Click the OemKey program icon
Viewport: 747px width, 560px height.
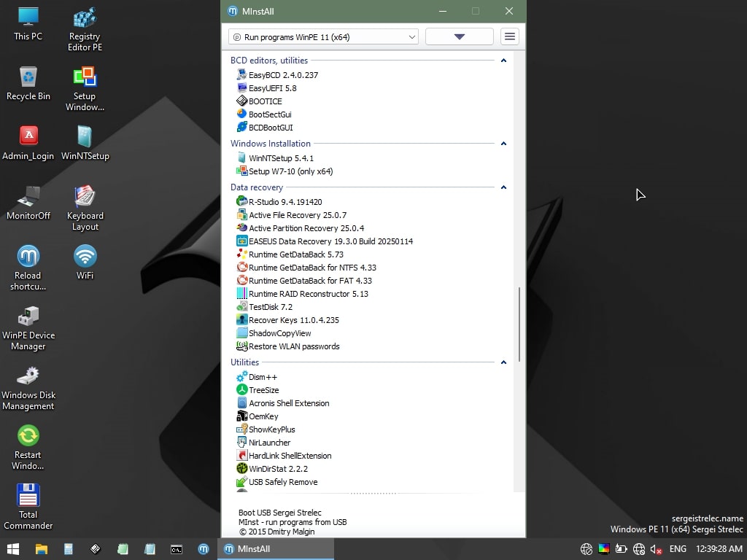[x=242, y=416]
